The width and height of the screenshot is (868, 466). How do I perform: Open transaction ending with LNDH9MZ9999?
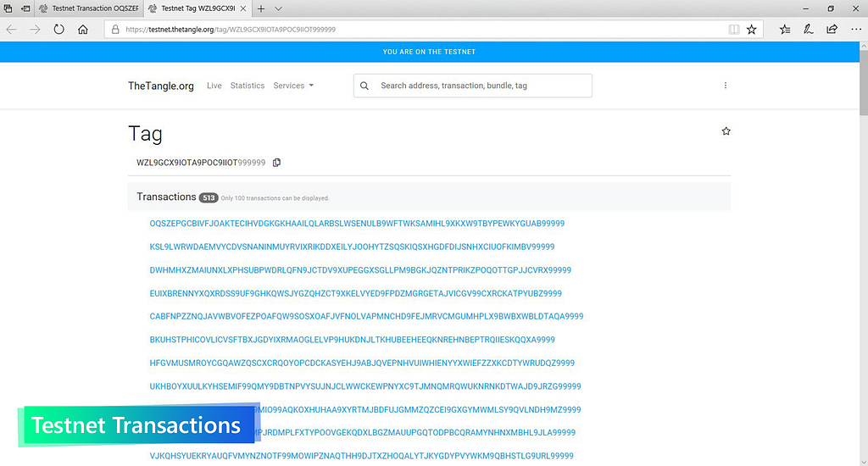click(418, 409)
